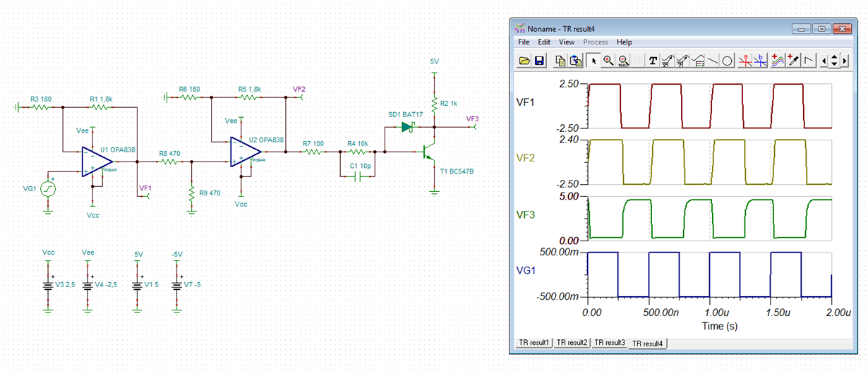Open the View menu
The width and height of the screenshot is (868, 371).
[x=567, y=42]
